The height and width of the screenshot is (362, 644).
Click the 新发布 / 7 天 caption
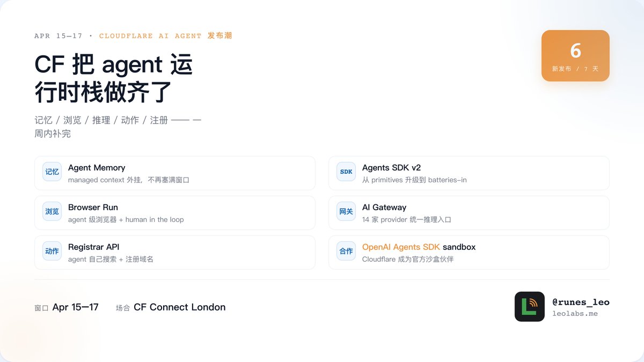pyautogui.click(x=575, y=69)
